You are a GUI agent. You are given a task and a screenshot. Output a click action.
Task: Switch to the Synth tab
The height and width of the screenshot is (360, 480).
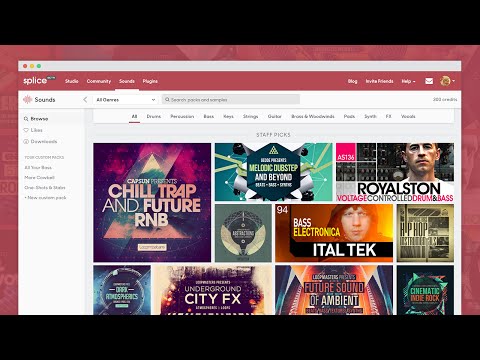pos(370,116)
